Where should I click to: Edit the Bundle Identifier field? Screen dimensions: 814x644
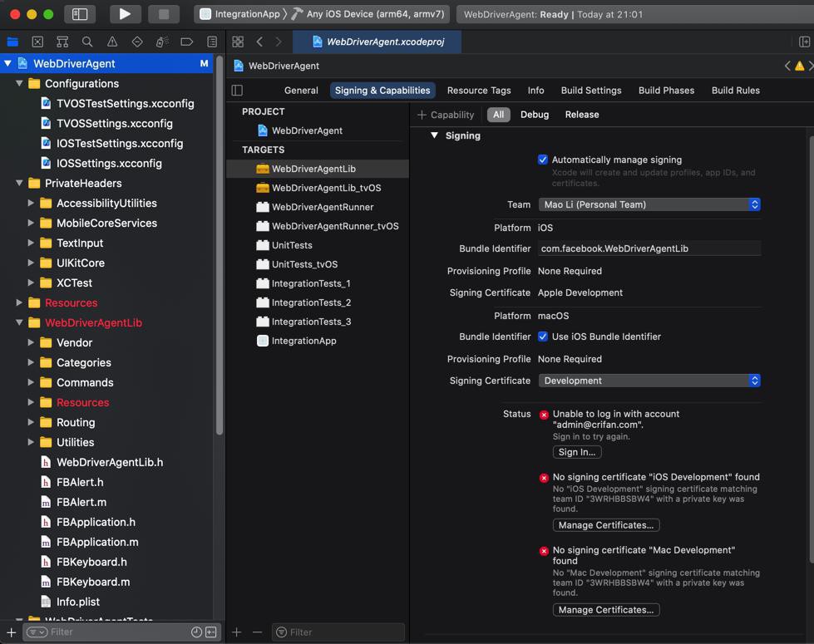(649, 248)
